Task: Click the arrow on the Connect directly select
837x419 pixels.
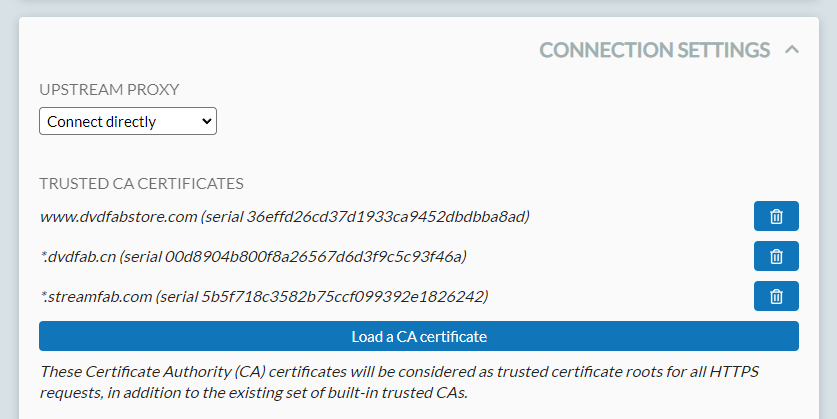Action: point(207,122)
